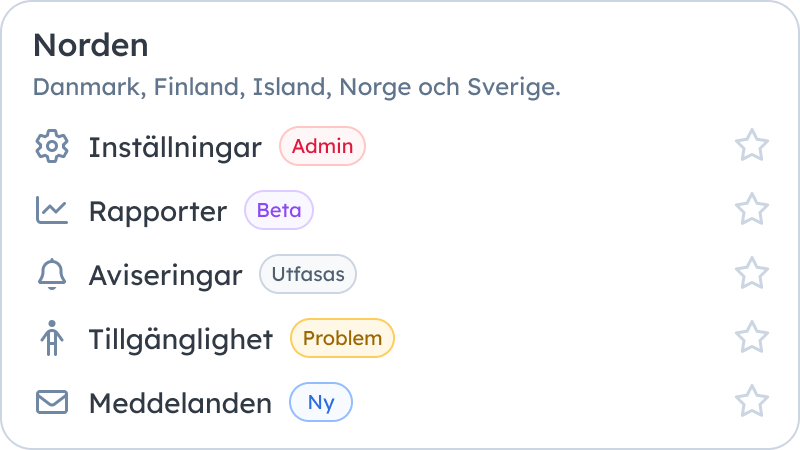Favorite Aviseringar with its star

pos(752,274)
